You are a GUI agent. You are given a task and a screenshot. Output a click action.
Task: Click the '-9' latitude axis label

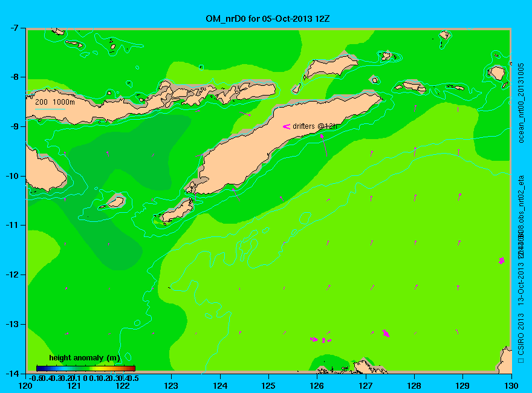[x=13, y=126]
